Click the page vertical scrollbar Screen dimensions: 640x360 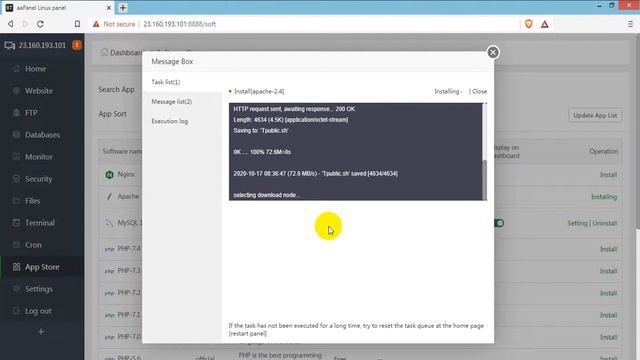pos(637,131)
